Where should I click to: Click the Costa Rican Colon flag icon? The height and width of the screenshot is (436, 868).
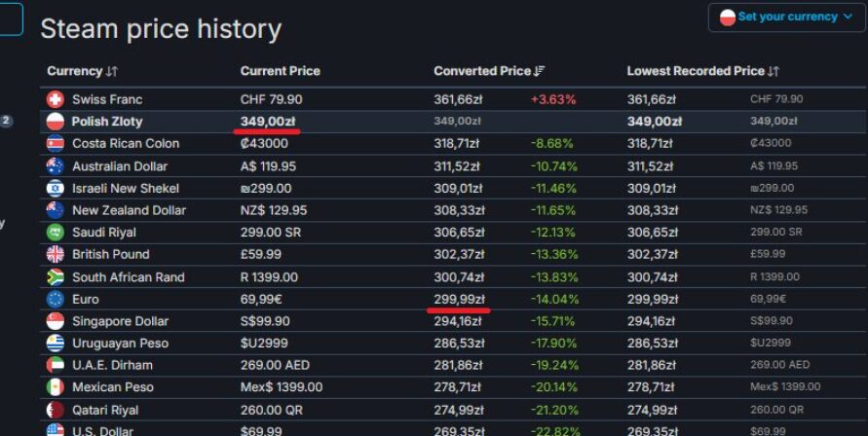[x=56, y=143]
